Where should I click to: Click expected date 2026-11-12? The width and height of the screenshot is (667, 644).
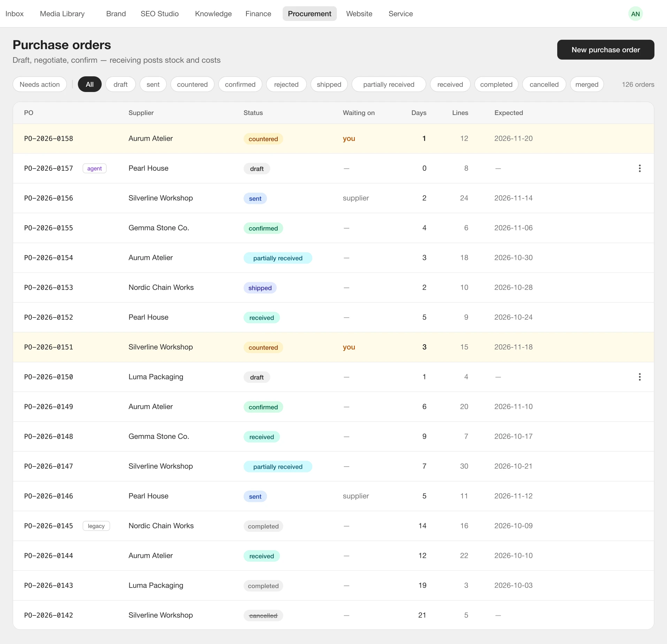pyautogui.click(x=513, y=496)
